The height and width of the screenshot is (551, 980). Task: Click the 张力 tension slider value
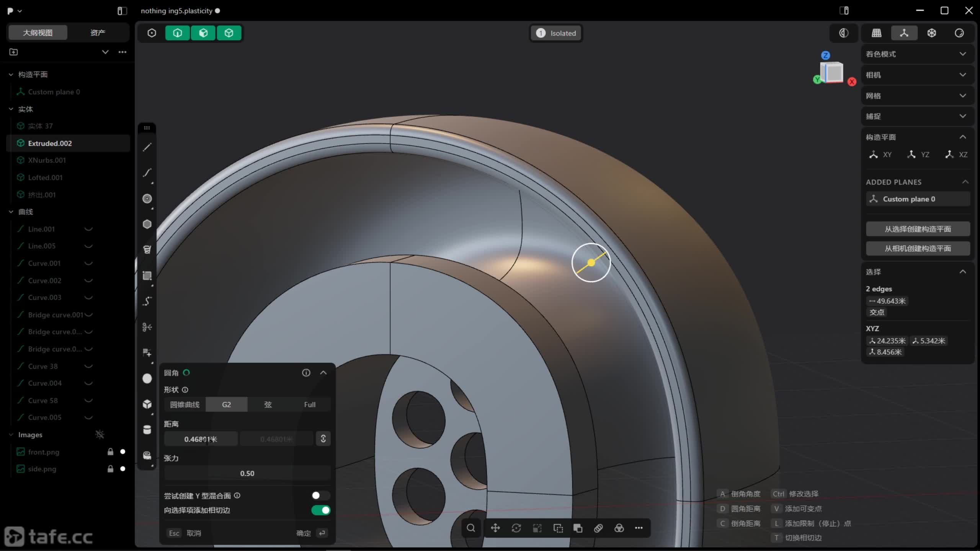(x=247, y=473)
